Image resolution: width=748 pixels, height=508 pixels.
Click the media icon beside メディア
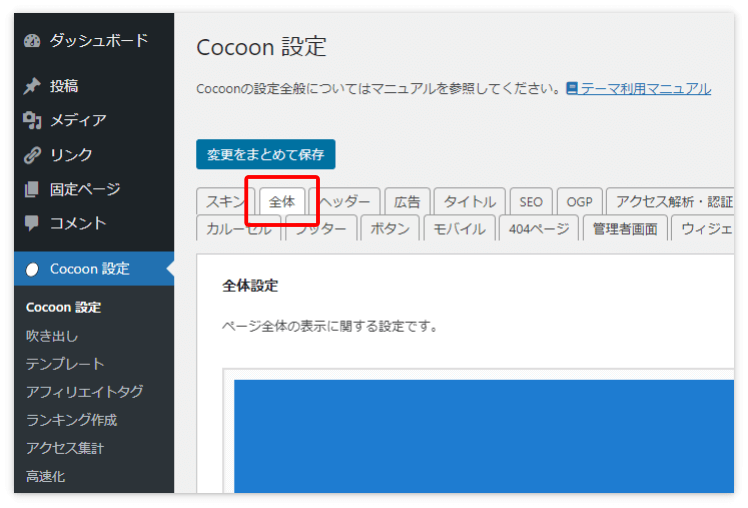coord(32,120)
